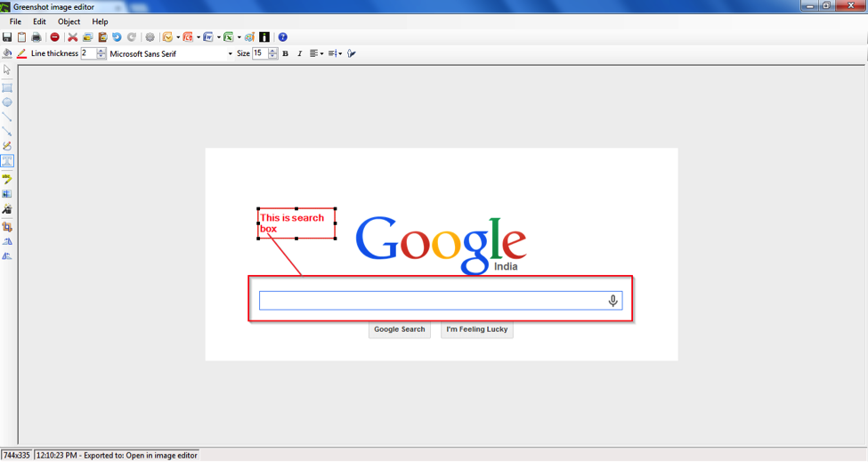Open the Excel export dropdown arrow
The width and height of the screenshot is (868, 462).
(239, 37)
